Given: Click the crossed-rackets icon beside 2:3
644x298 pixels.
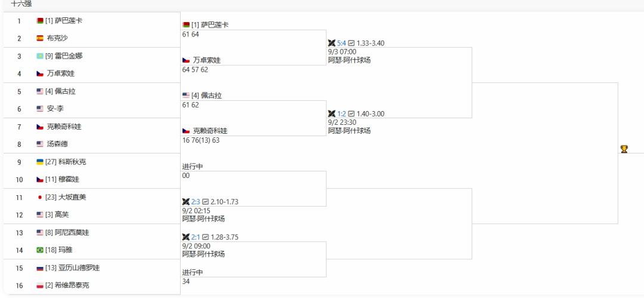Looking at the screenshot, I should click(x=186, y=202).
